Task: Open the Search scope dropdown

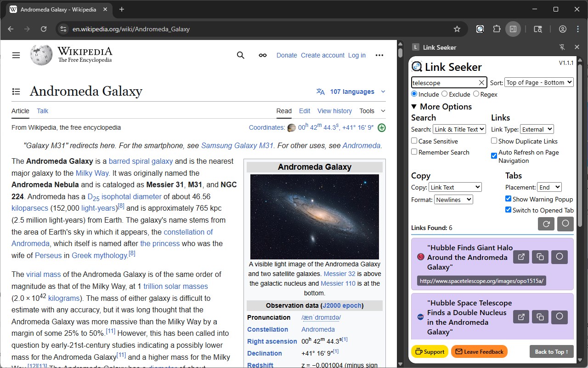Action: point(459,129)
